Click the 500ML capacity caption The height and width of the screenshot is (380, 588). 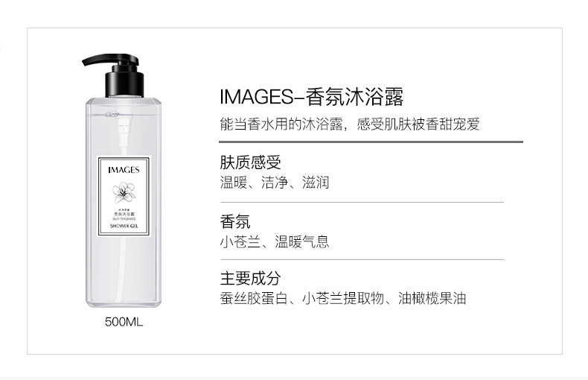point(124,322)
